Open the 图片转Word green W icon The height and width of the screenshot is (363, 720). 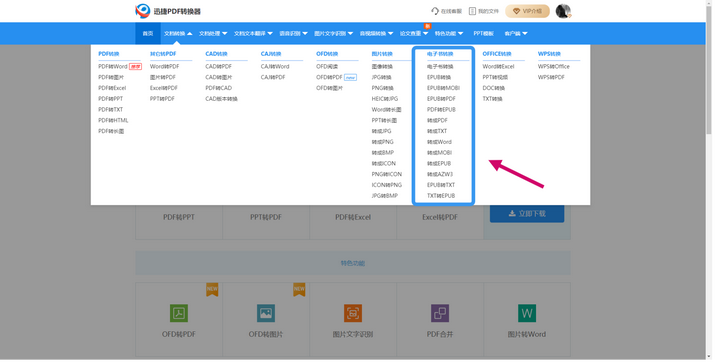[x=527, y=313]
